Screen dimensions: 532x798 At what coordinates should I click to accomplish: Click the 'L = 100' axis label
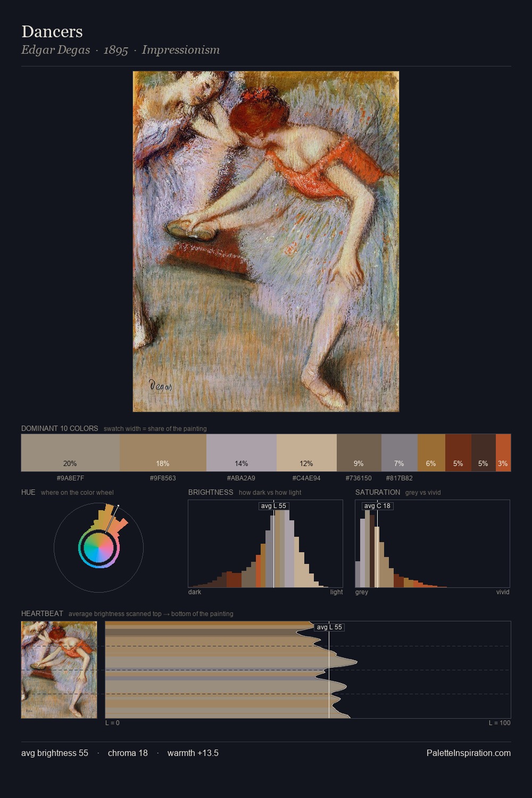coord(500,723)
